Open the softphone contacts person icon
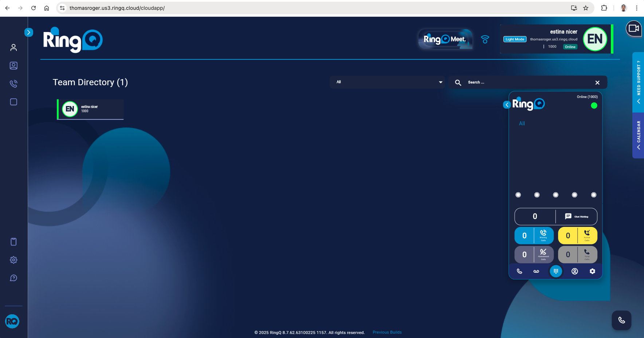 [575, 271]
